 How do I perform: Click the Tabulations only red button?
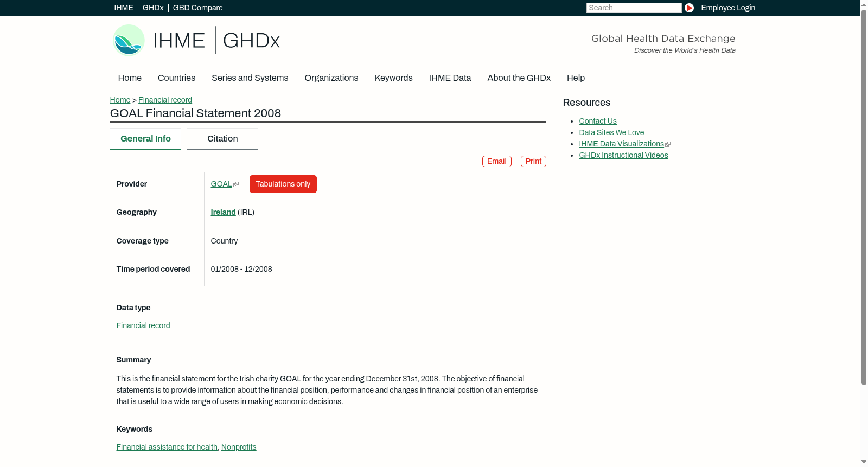coord(283,184)
